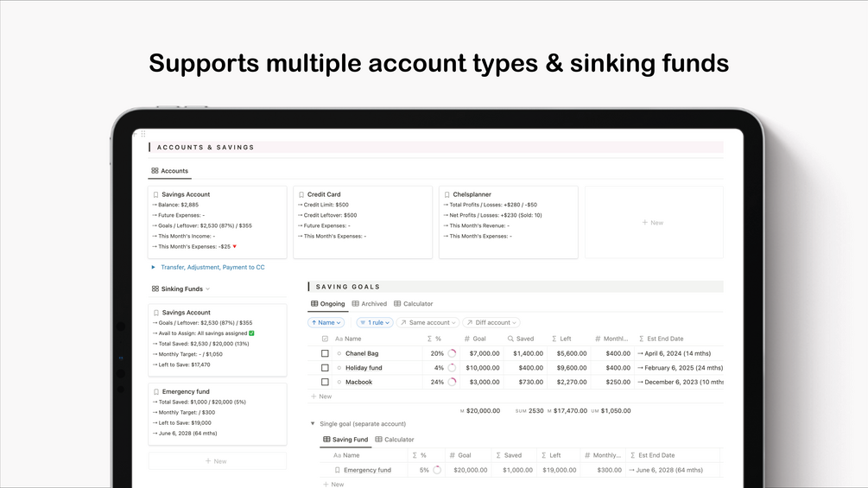
Task: Click the drag handle icon above Accounts & Savings
Action: tap(143, 134)
